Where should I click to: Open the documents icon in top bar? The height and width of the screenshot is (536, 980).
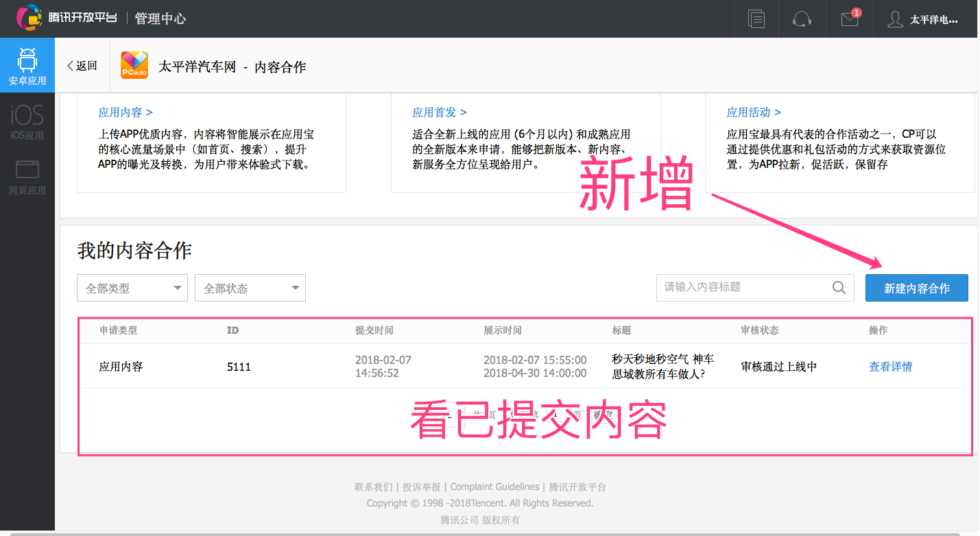point(756,19)
